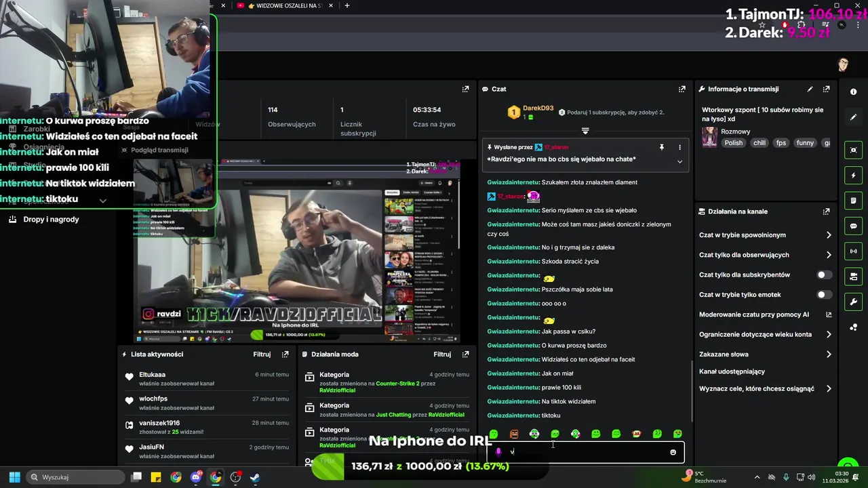Screen dimensions: 868x488
Task: Pop out the Informacje o transmisji panel
Action: (826, 89)
